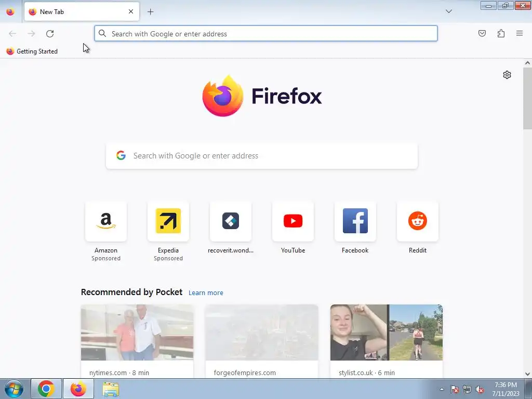Open the Extensions puzzle icon
Image resolution: width=532 pixels, height=399 pixels.
point(501,33)
